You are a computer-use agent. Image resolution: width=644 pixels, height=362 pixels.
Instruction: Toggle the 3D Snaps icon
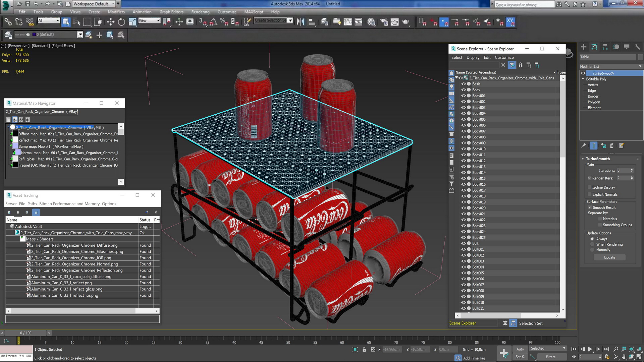[202, 22]
